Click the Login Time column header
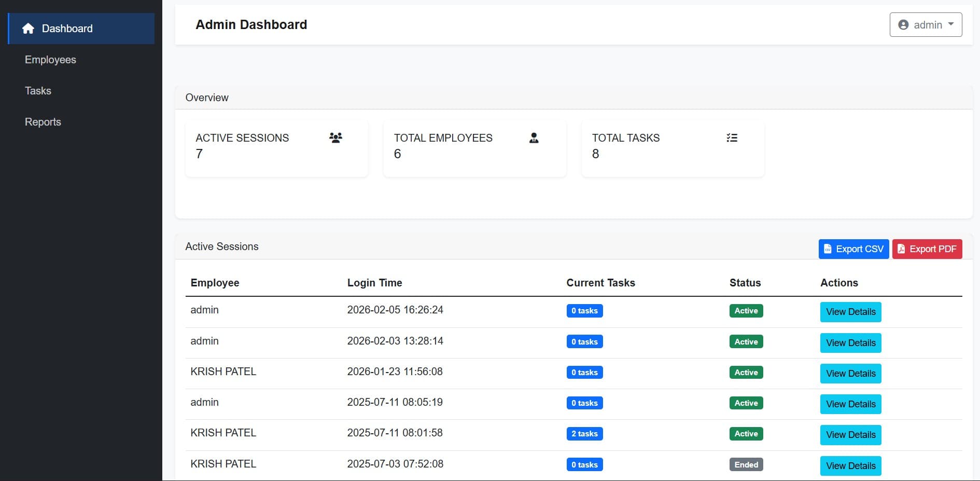Image resolution: width=980 pixels, height=481 pixels. 374,283
